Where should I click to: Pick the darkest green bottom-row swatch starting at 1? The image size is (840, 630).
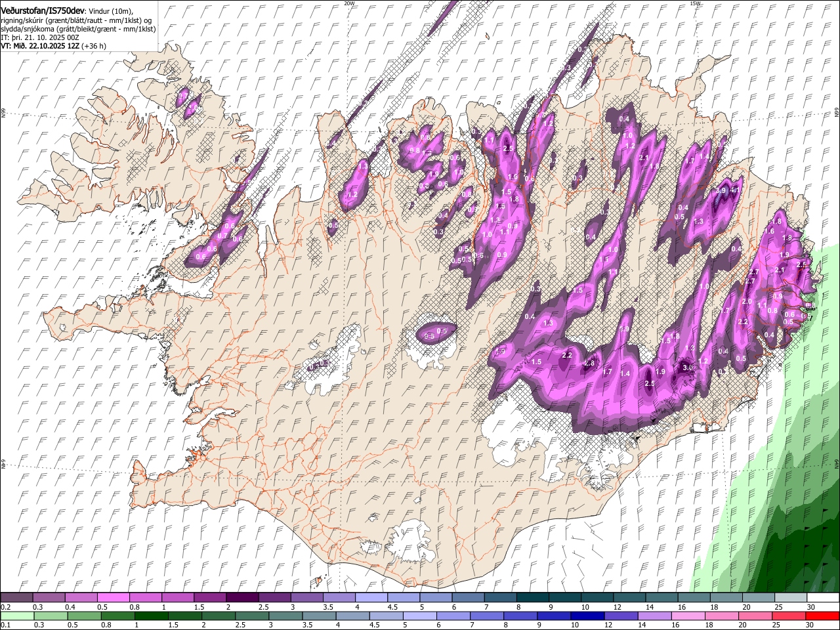click(x=151, y=616)
